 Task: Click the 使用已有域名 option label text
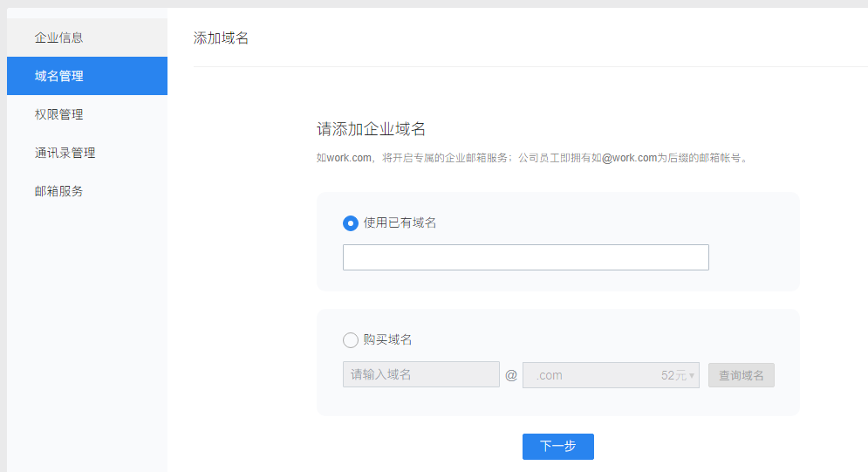pos(400,223)
